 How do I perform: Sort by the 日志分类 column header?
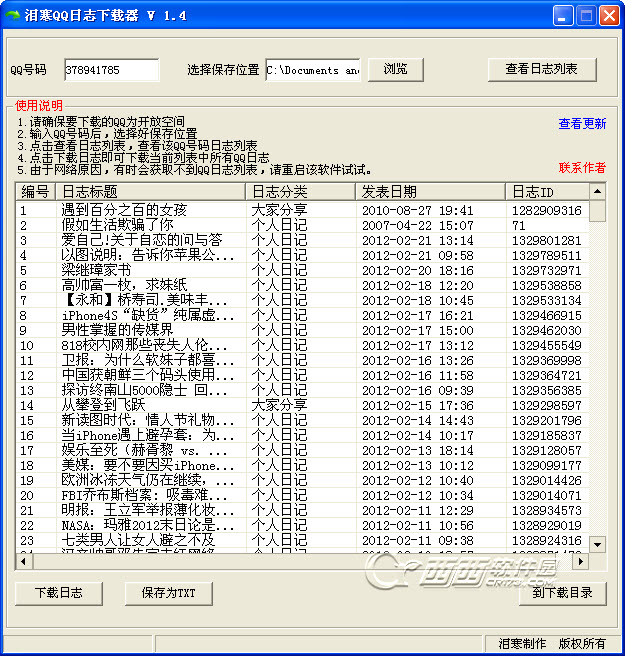coord(300,192)
